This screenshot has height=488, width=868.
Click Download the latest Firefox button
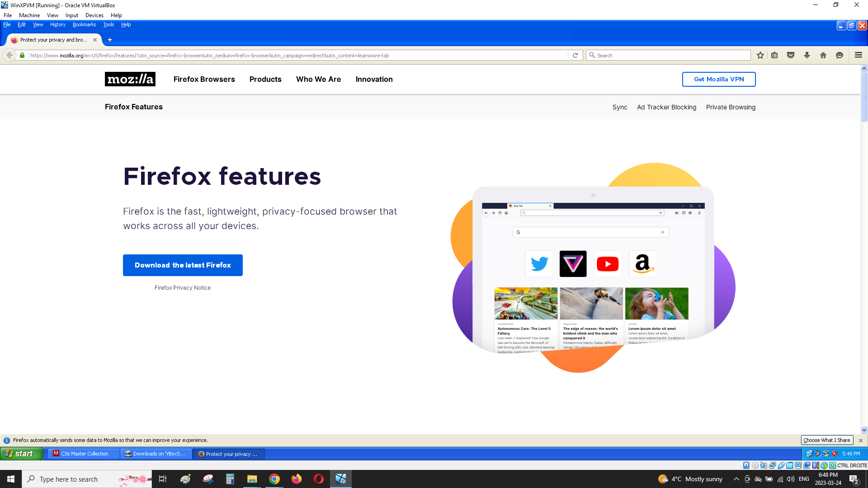[183, 265]
